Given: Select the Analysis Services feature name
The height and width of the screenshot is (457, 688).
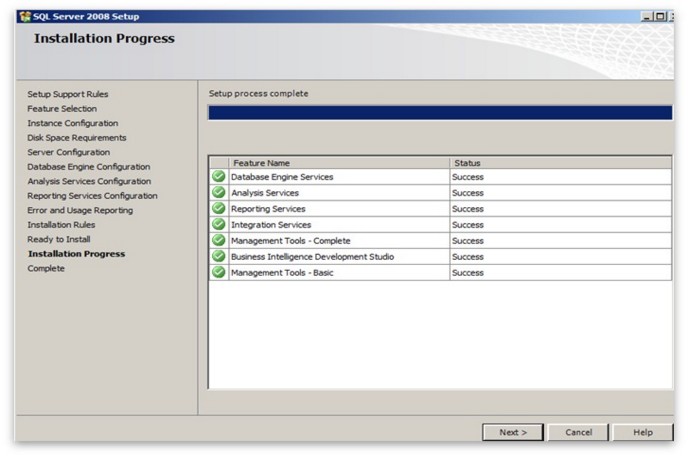Looking at the screenshot, I should coord(265,193).
